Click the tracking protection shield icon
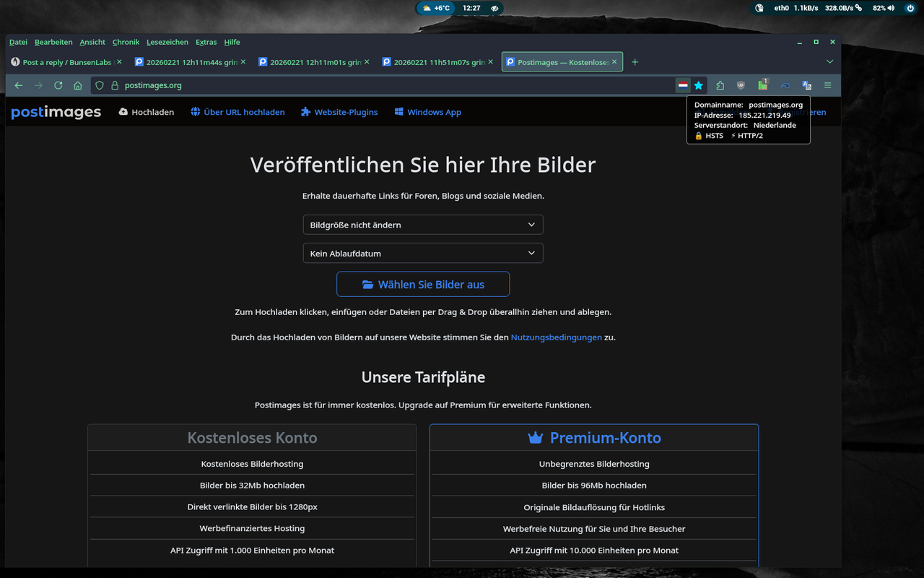924x578 pixels. click(100, 85)
